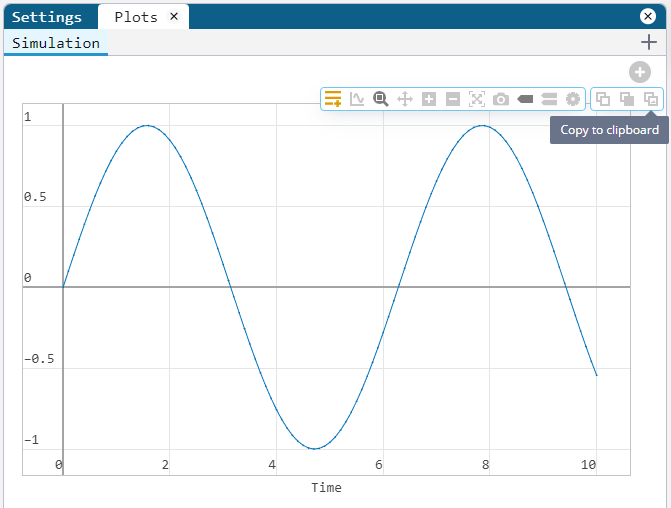This screenshot has width=671, height=508.
Task: Click the single hover tag icon
Action: point(525,99)
